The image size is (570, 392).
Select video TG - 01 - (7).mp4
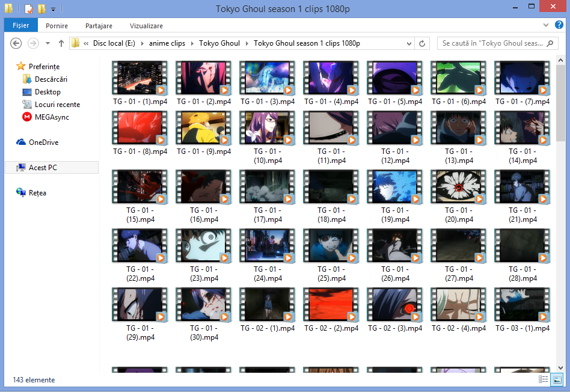pos(522,84)
